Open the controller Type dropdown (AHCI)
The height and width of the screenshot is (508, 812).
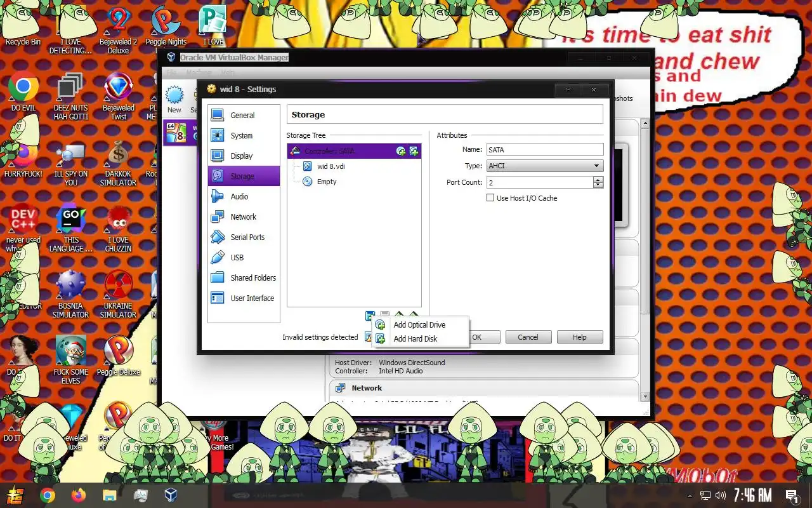click(544, 166)
